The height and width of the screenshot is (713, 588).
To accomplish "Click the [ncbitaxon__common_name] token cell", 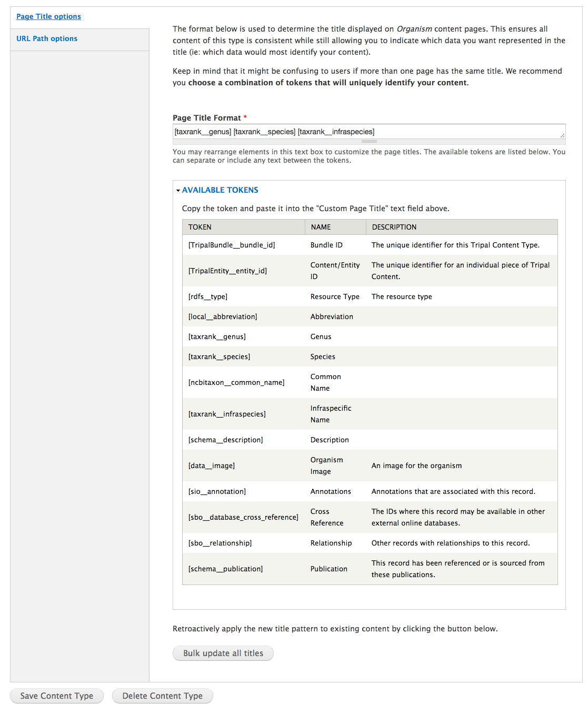I will [x=236, y=382].
